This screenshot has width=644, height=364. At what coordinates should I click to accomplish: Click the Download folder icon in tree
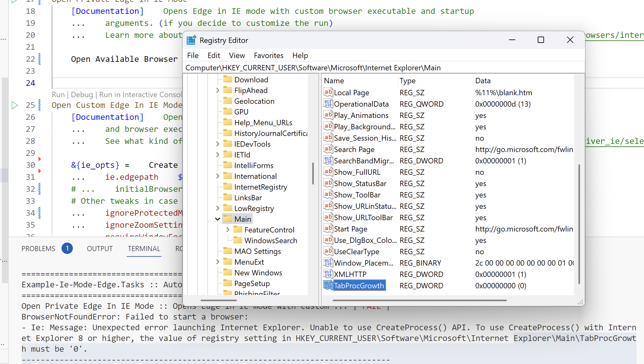point(227,79)
